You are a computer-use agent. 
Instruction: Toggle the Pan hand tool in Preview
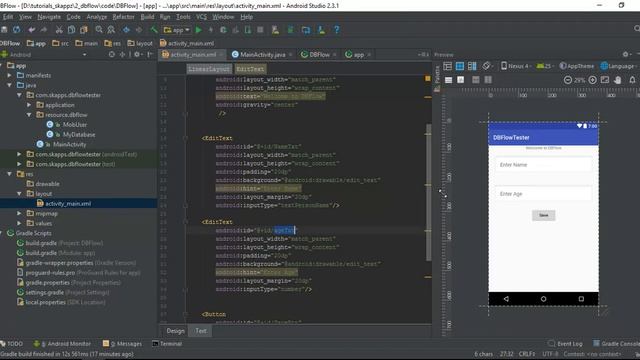click(618, 80)
